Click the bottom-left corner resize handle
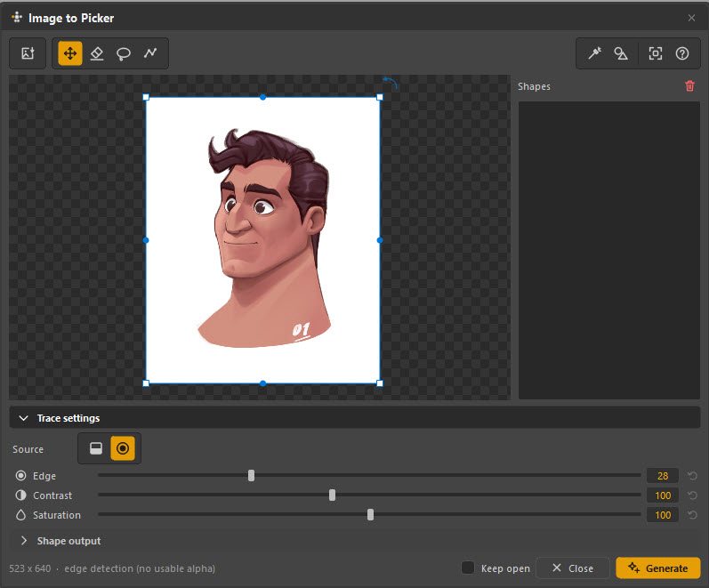The width and height of the screenshot is (709, 588). pyautogui.click(x=146, y=383)
